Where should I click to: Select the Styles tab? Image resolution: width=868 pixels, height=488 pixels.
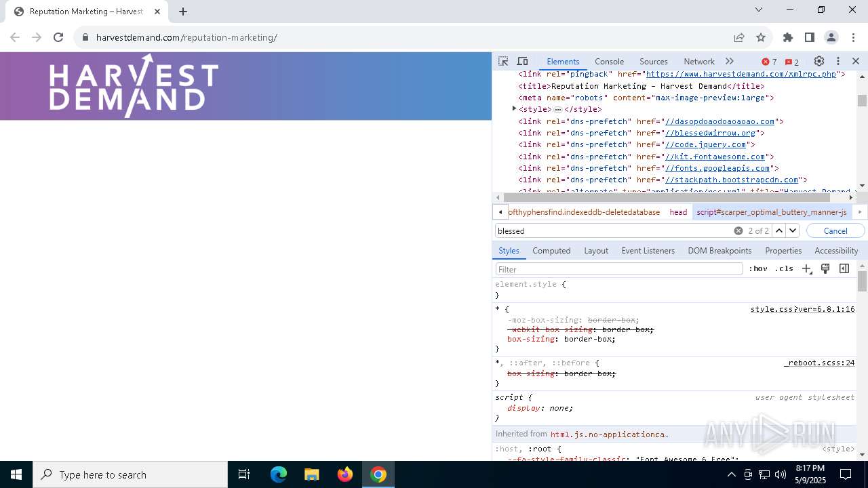coord(509,250)
